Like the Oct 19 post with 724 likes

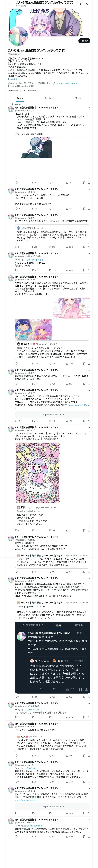pyautogui.click(x=52, y=209)
